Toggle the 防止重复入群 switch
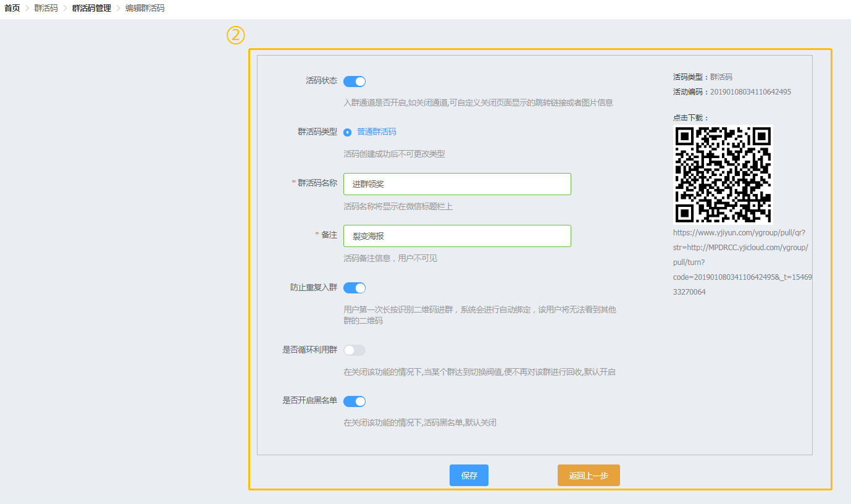Screen dimensions: 851x504 (354, 288)
